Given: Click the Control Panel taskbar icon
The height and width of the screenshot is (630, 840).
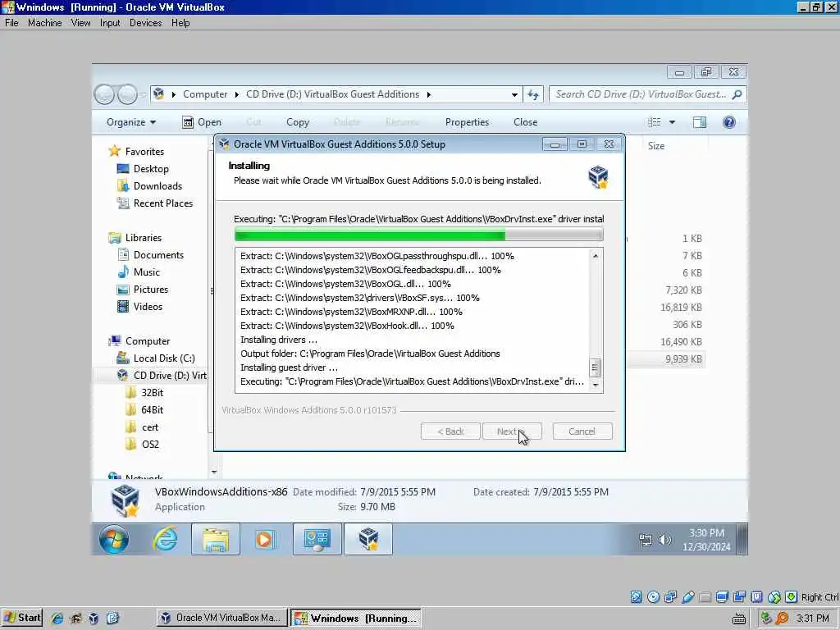Looking at the screenshot, I should pos(317,538).
